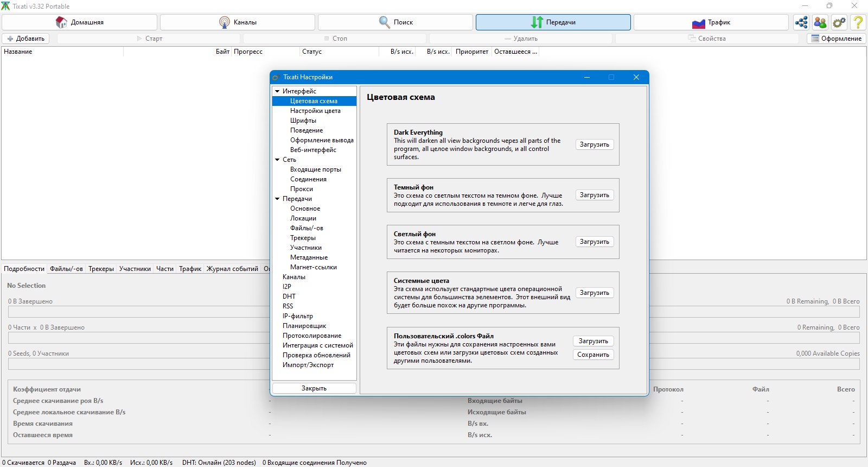The image size is (868, 467).
Task: Load the Dark Everything color scheme
Action: click(595, 144)
